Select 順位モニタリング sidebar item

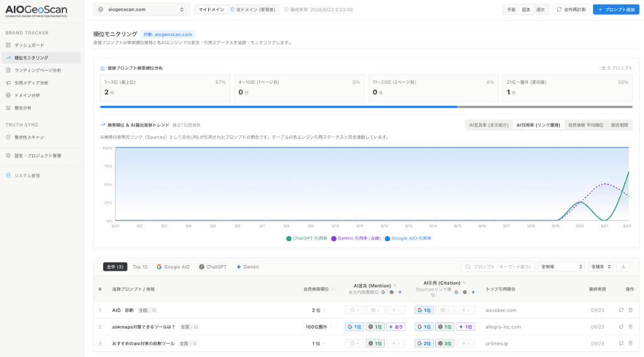pos(41,57)
